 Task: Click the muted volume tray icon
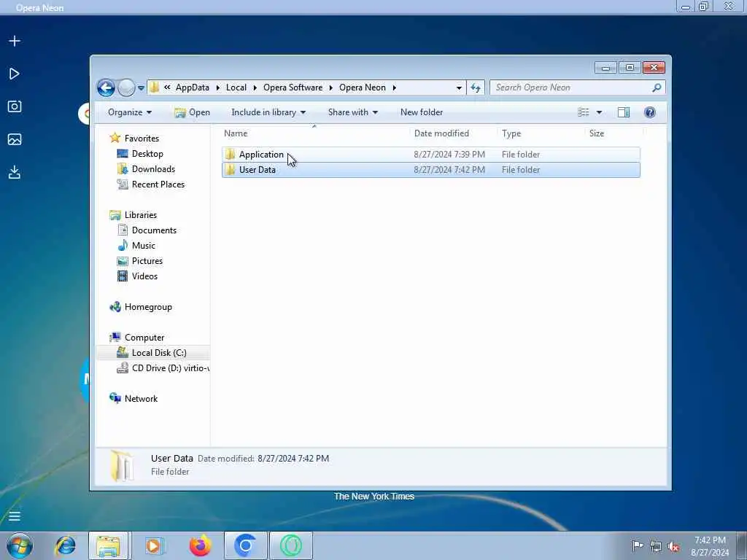(674, 547)
